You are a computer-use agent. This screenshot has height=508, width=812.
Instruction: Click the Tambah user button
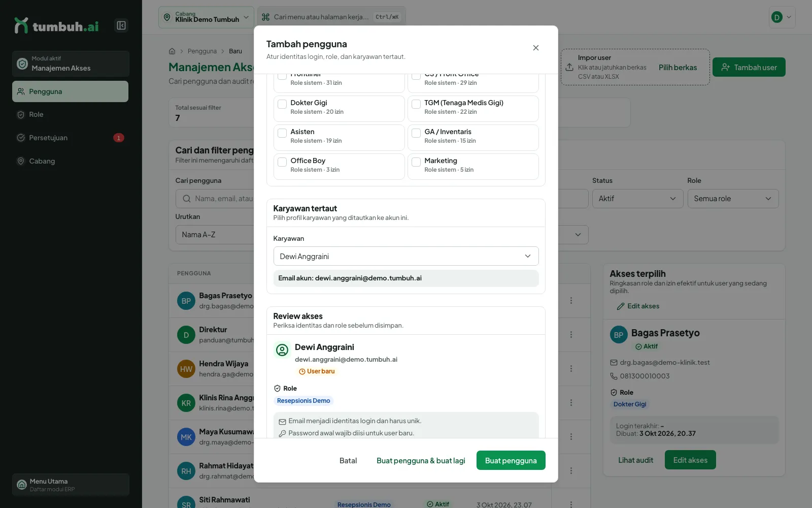point(749,67)
